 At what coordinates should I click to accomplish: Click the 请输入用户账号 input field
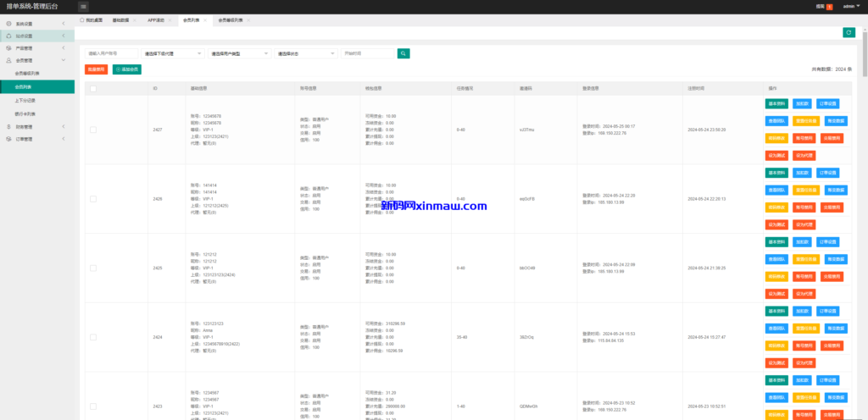tap(112, 53)
